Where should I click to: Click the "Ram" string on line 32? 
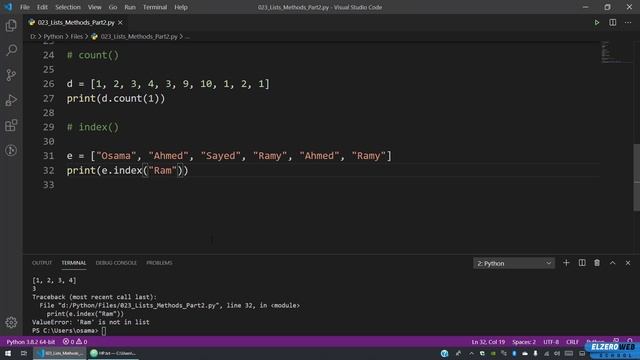point(163,170)
